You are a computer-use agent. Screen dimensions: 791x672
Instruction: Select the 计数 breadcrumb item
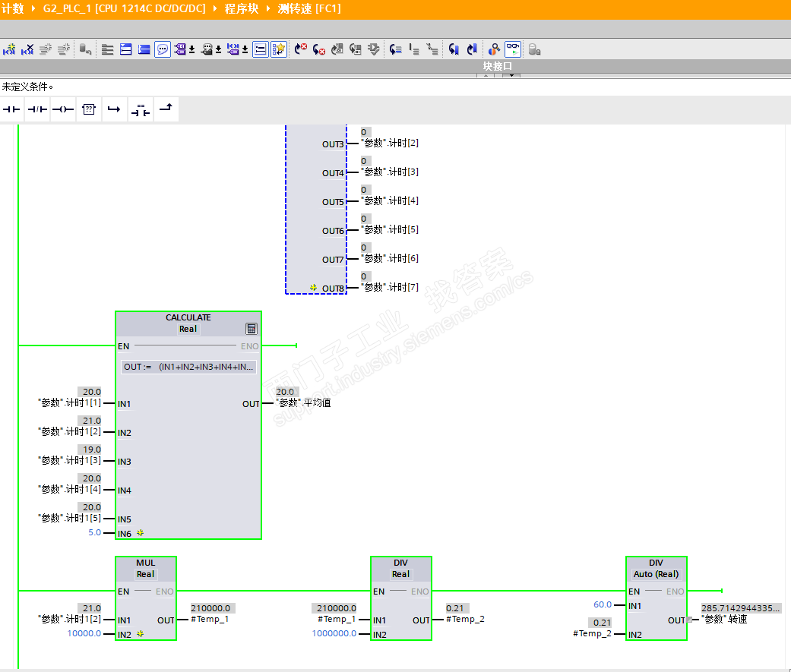[x=13, y=8]
